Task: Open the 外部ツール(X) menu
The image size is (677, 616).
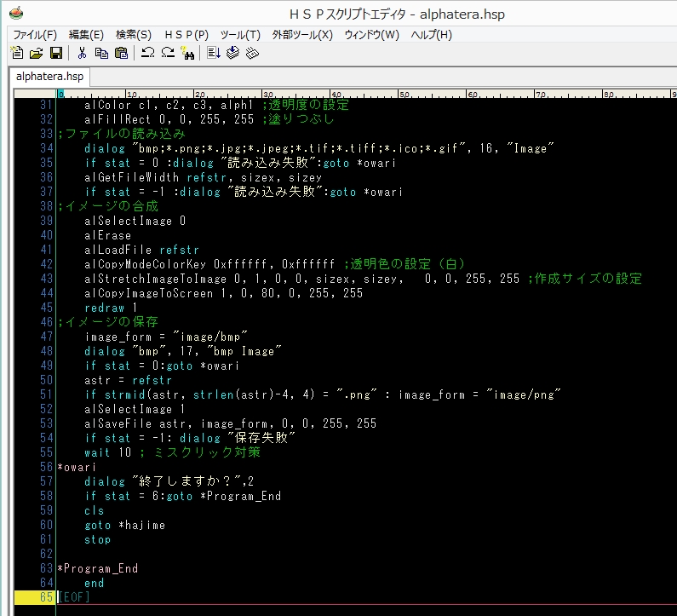Action: pyautogui.click(x=302, y=35)
